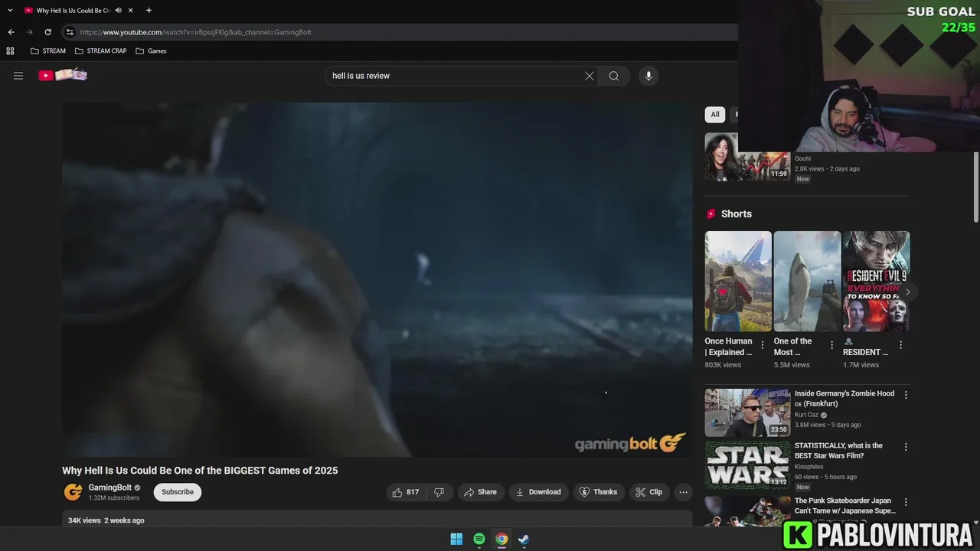Reload the current page
Viewport: 980px width, 551px height.
[x=47, y=32]
